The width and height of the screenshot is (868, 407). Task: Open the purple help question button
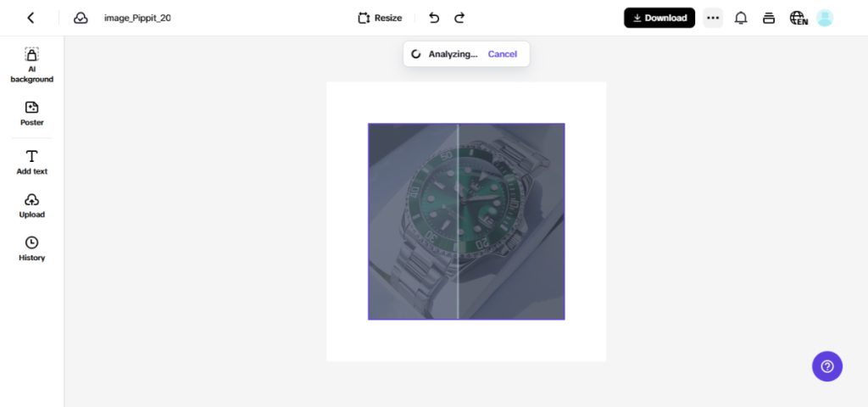(827, 366)
